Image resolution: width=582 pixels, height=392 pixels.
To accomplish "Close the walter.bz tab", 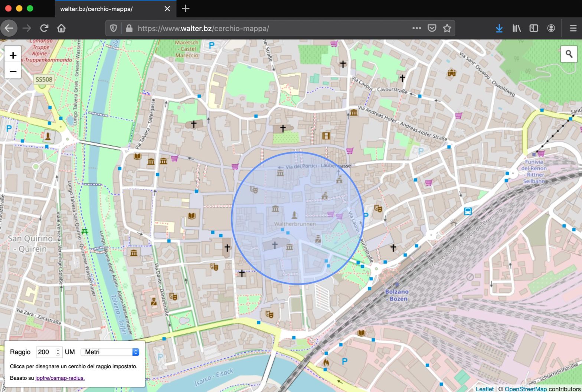I will click(x=167, y=9).
